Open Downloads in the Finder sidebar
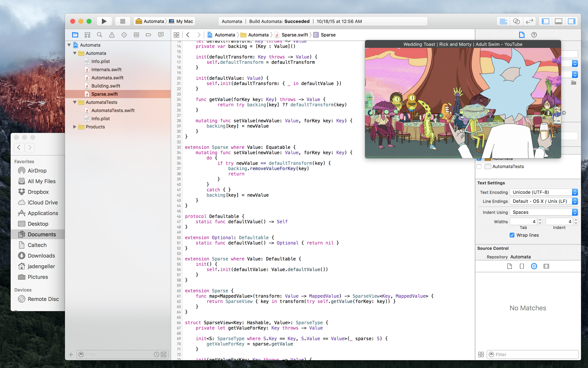Viewport: 588px width, 368px height. pyautogui.click(x=41, y=256)
